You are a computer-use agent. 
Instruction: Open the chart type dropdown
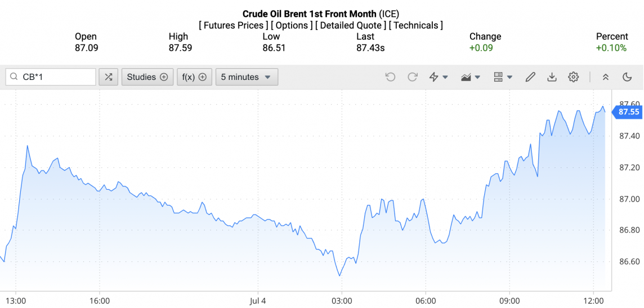tap(470, 77)
